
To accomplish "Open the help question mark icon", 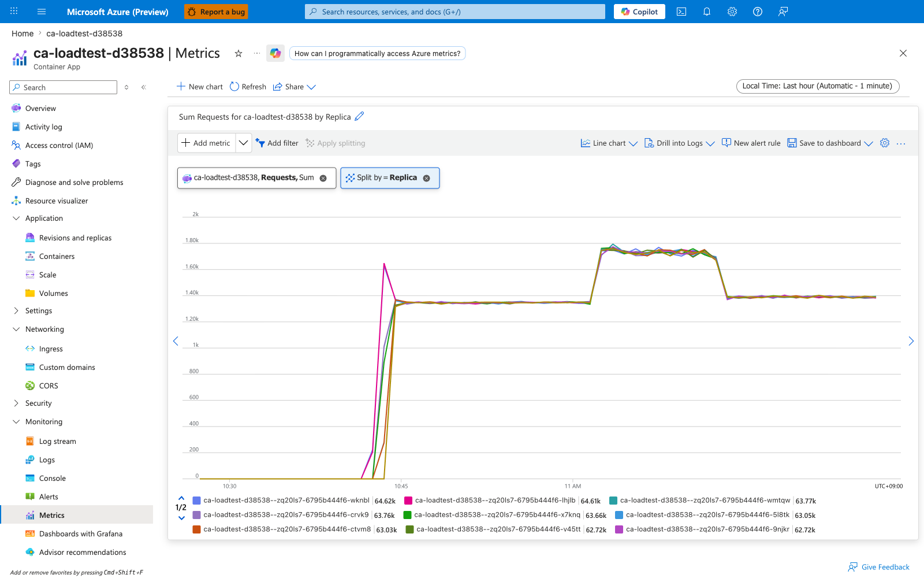I will [758, 12].
